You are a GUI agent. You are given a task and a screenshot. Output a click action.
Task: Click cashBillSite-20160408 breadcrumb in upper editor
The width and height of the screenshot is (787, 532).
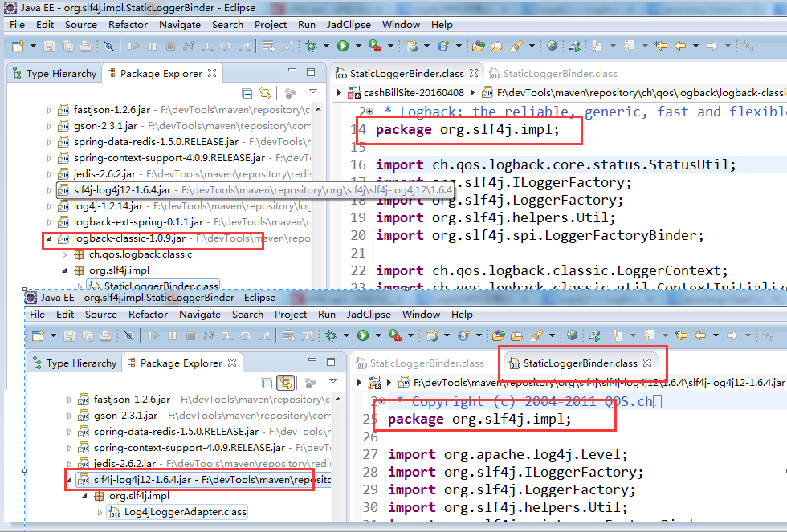pyautogui.click(x=414, y=93)
